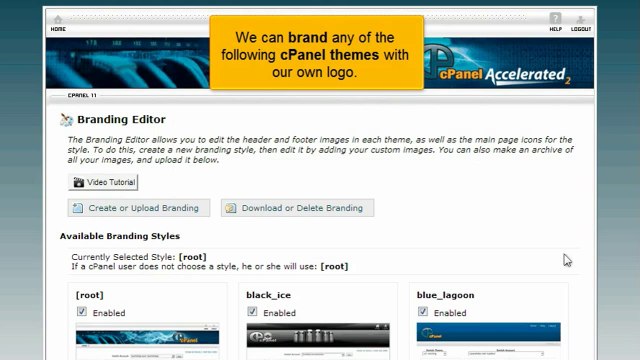Open the blue_lagoon theme preview thumbnail

click(x=489, y=341)
